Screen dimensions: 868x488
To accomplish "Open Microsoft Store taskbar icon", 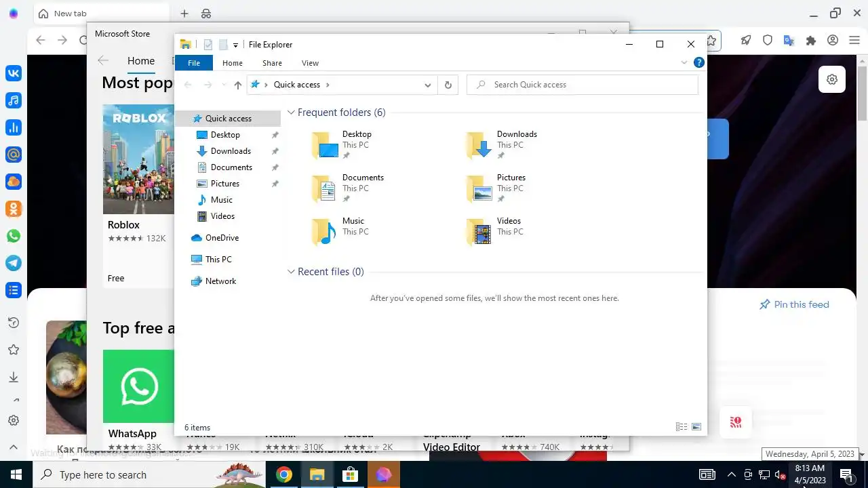I will (350, 474).
